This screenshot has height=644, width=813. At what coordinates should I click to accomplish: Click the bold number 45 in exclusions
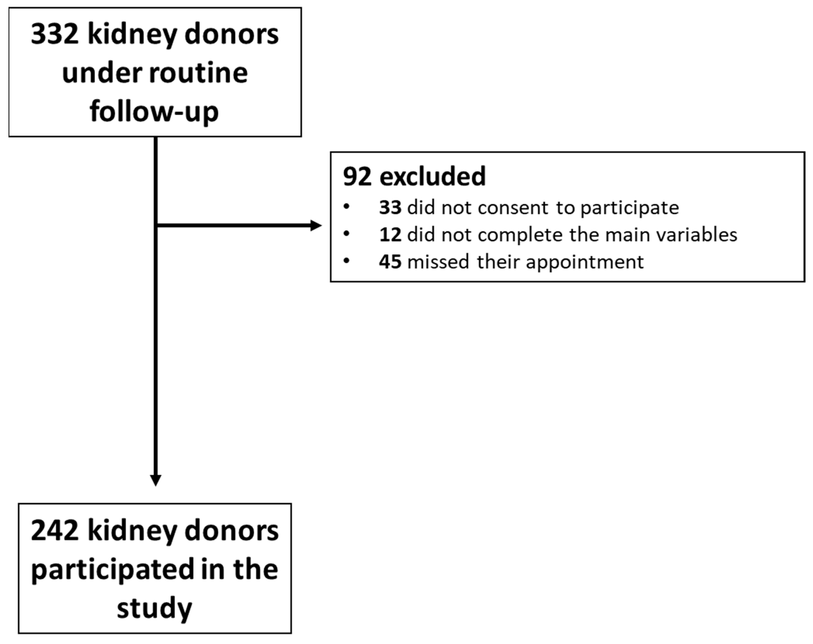(390, 262)
